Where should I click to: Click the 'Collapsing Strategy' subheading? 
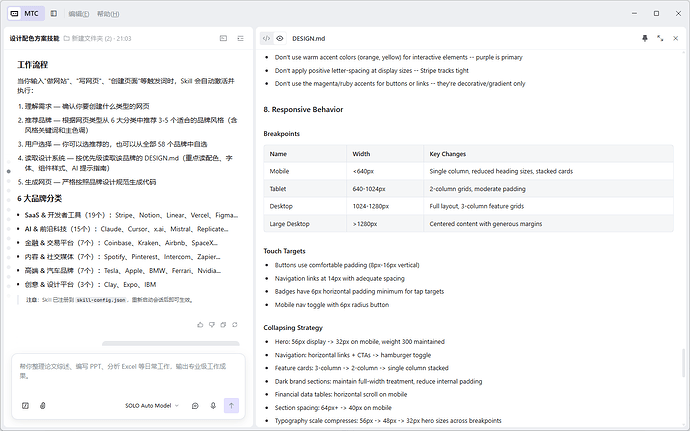[x=293, y=328]
